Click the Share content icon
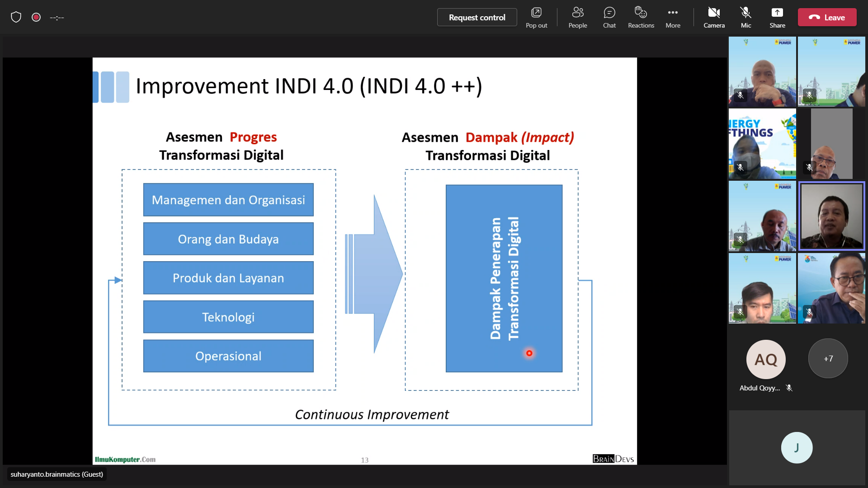This screenshot has height=488, width=868. 777,17
